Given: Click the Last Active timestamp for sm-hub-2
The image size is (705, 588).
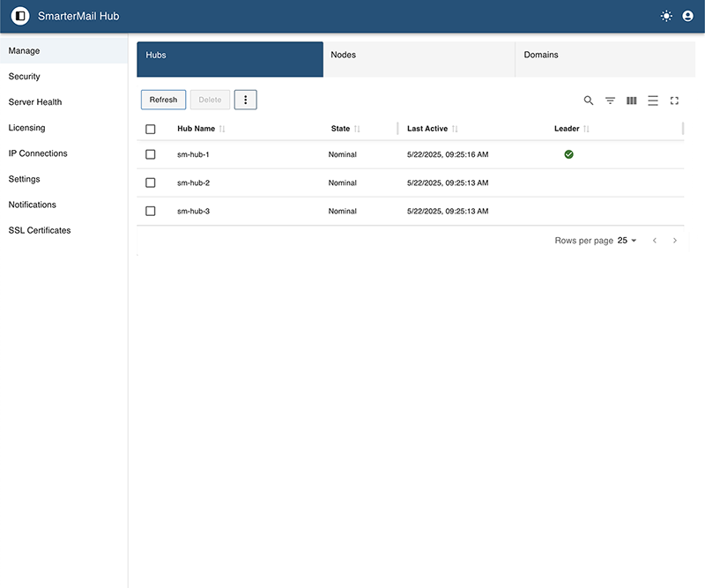Looking at the screenshot, I should [448, 182].
